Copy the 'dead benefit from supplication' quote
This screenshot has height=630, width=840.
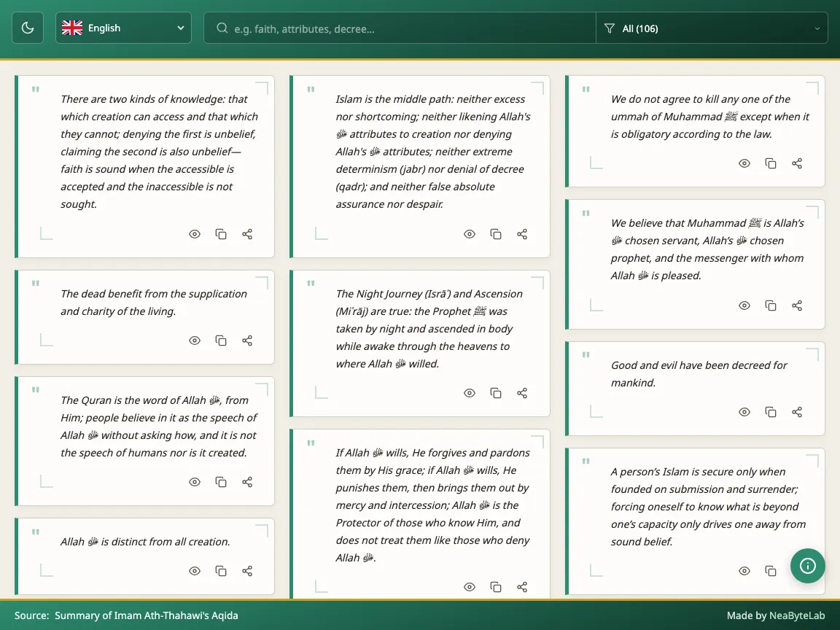[221, 341]
